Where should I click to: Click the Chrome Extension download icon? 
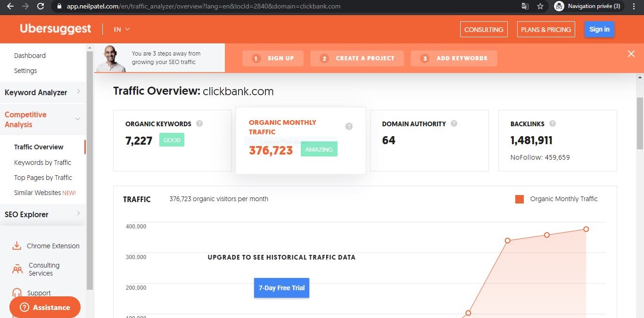point(17,246)
